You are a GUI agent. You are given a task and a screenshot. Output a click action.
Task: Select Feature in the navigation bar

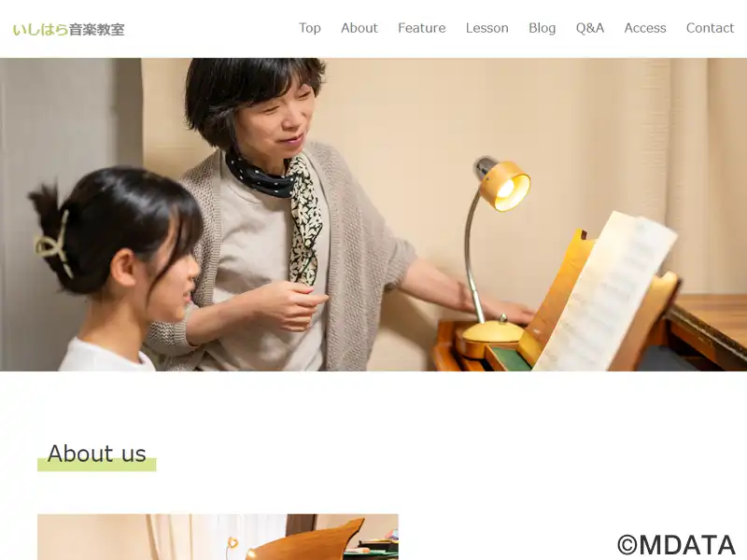422,28
